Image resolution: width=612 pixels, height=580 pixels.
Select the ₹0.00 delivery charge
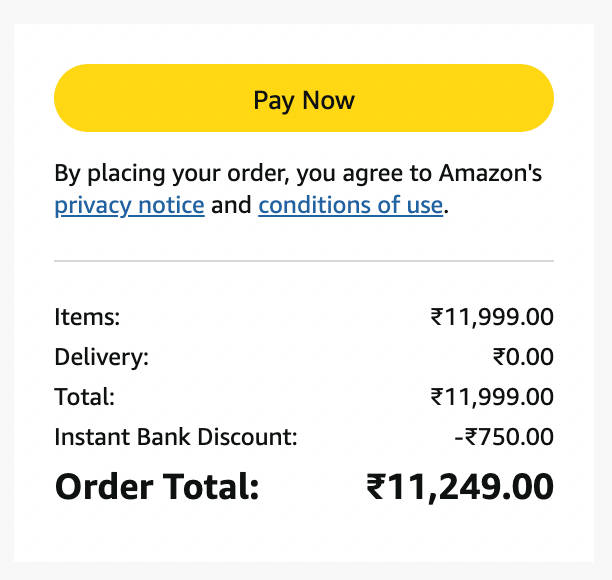(x=523, y=357)
